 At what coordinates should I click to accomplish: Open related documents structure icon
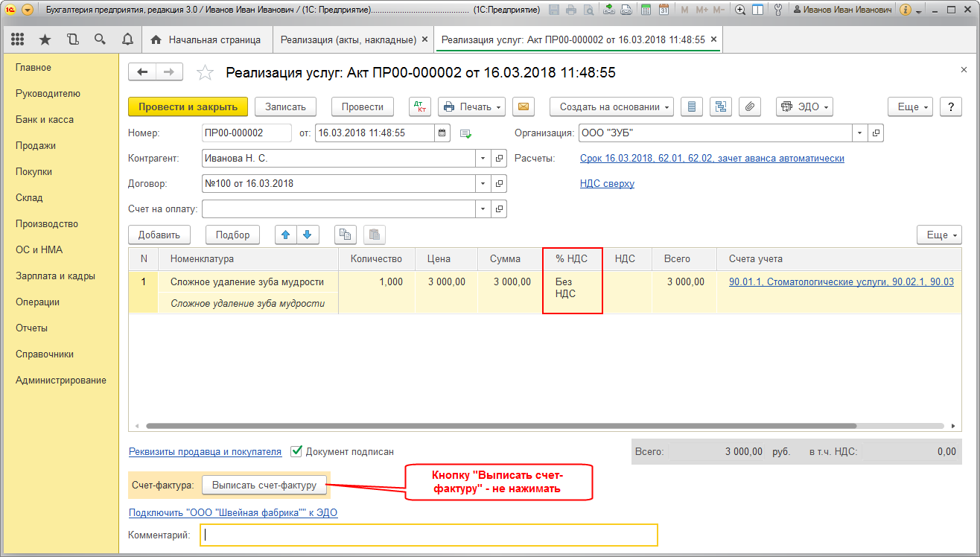point(721,106)
